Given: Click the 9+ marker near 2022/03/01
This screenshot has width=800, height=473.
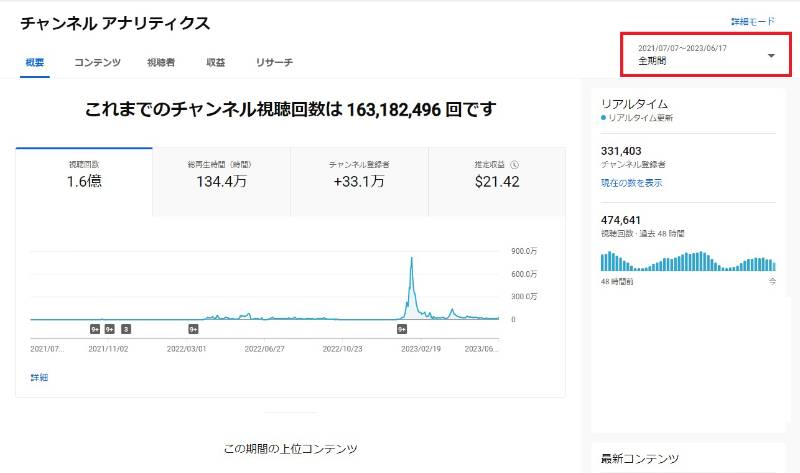Looking at the screenshot, I should click(x=193, y=329).
